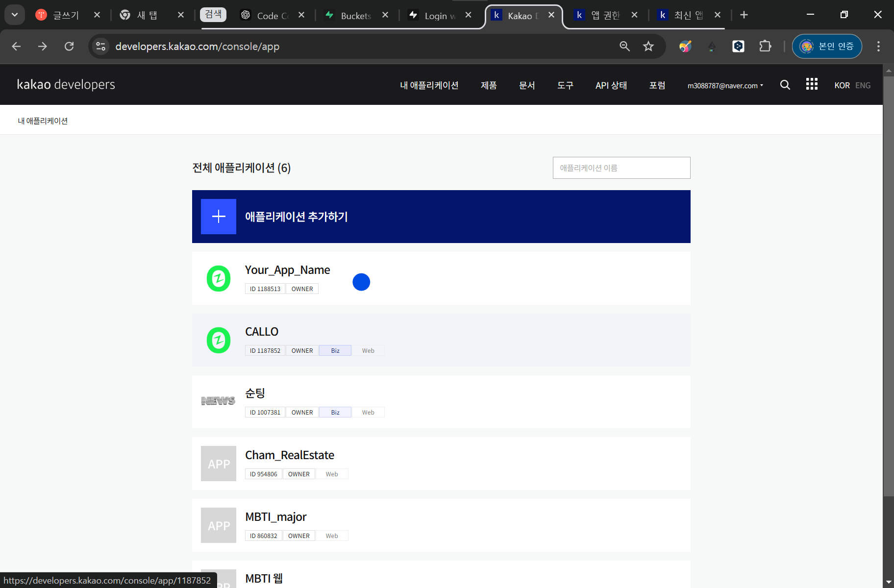Open the 제품 menu
Screen dimensions: 894x588
click(x=489, y=85)
